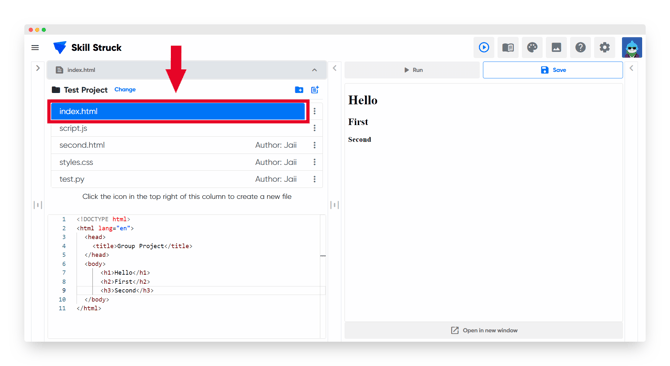Click the Skill Struck logo

click(88, 47)
